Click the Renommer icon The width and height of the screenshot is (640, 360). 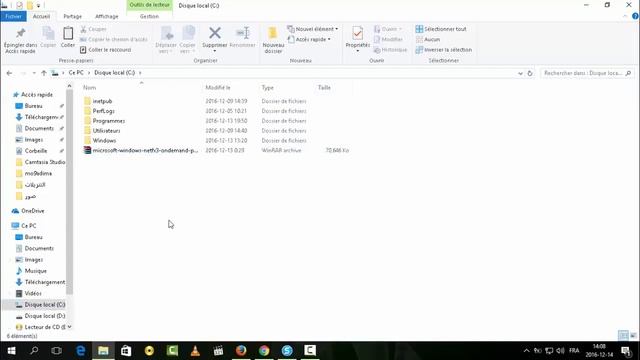pyautogui.click(x=242, y=33)
